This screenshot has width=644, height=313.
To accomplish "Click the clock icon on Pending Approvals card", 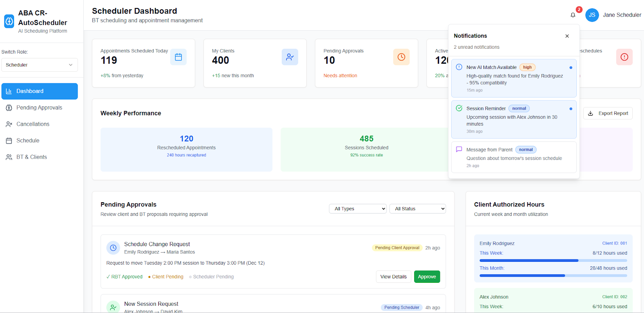I will (401, 57).
